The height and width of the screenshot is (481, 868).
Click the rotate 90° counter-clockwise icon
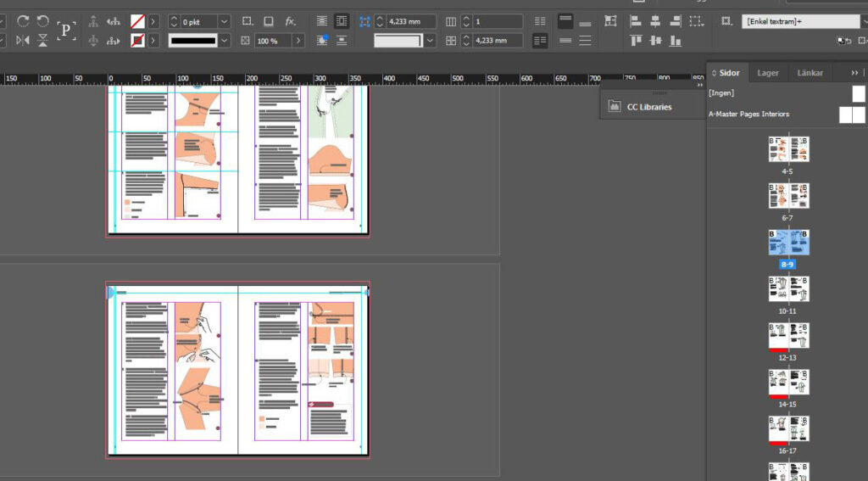(42, 21)
